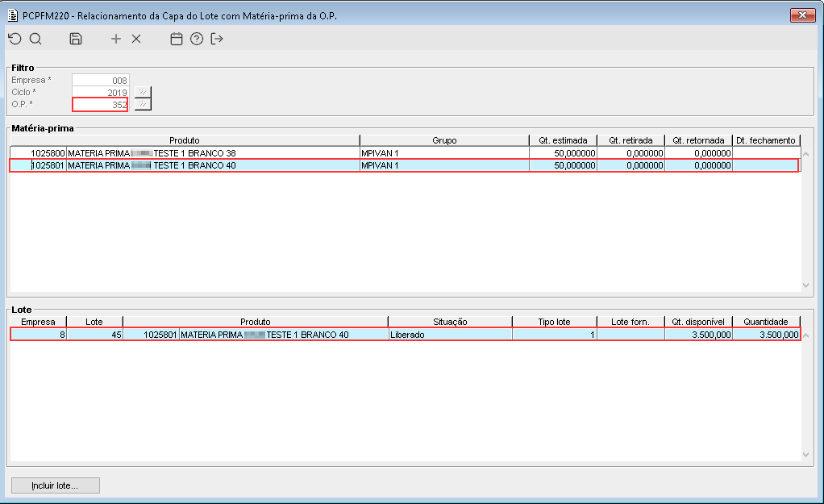The height and width of the screenshot is (504, 824).
Task: Click Matéria-prima grid scroll up arrow
Action: [x=806, y=154]
